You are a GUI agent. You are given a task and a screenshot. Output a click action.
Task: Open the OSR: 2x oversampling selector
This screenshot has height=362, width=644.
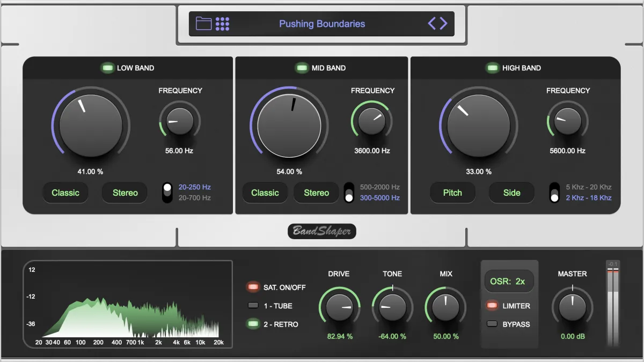click(x=509, y=281)
